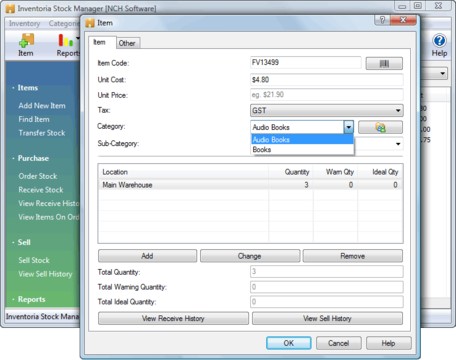456x360 pixels.
Task: Click the Add location button
Action: [x=147, y=256]
